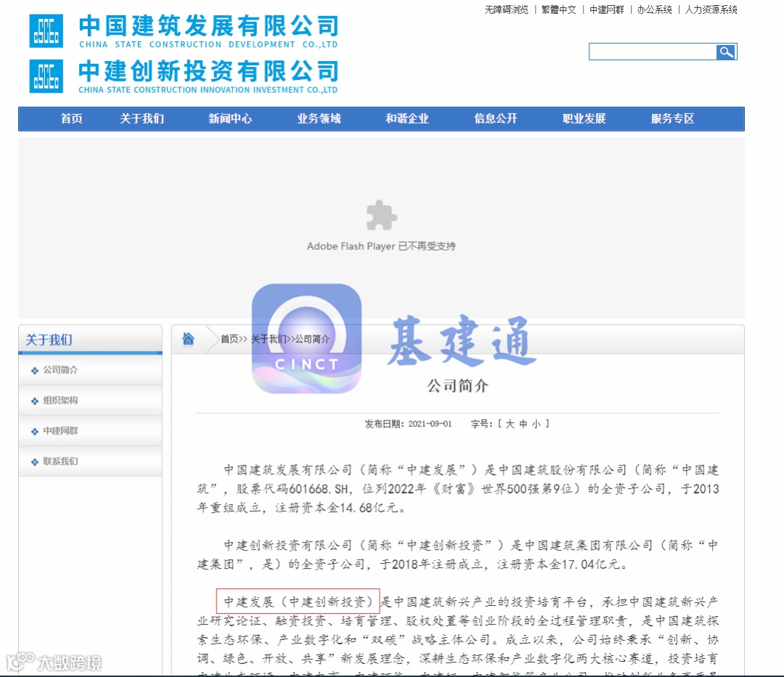
Task: Click the home icon in breadcrumb bar
Action: tap(188, 339)
